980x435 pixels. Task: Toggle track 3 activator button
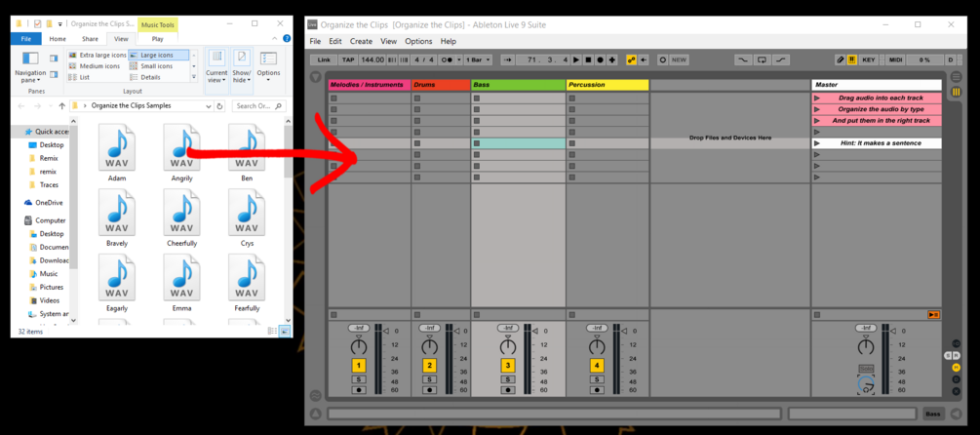coord(507,366)
